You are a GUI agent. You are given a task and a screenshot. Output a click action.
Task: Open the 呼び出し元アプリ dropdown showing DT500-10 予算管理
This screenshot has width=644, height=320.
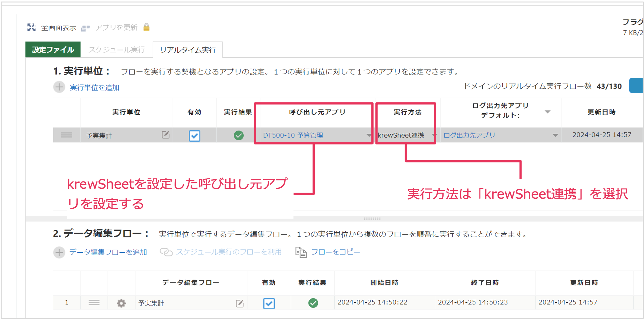coord(369,135)
